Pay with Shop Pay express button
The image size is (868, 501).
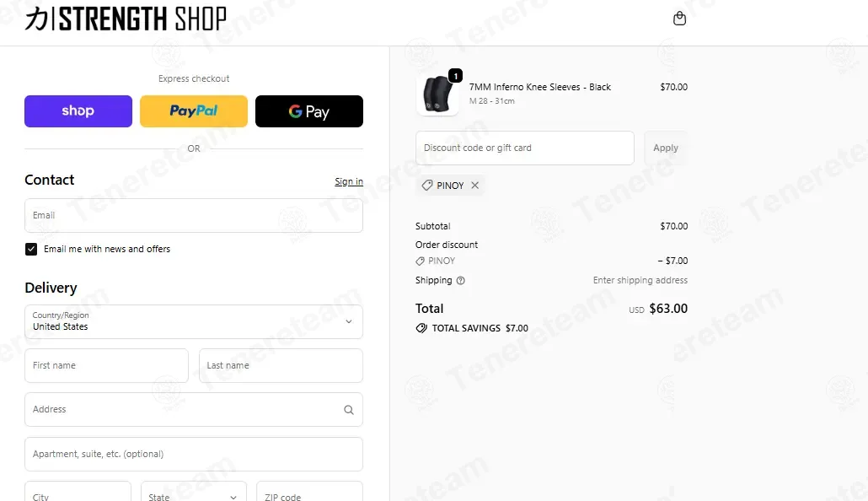78,111
